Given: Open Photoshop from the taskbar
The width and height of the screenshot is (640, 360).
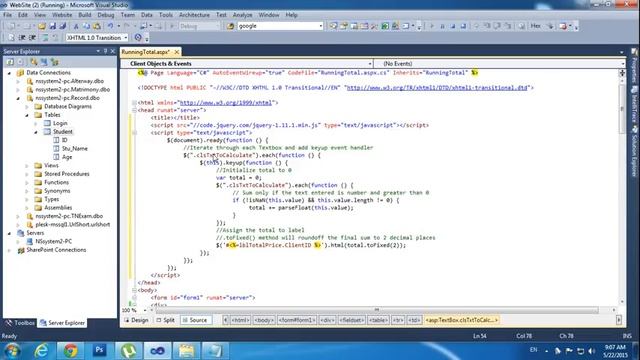Looking at the screenshot, I should [x=100, y=350].
